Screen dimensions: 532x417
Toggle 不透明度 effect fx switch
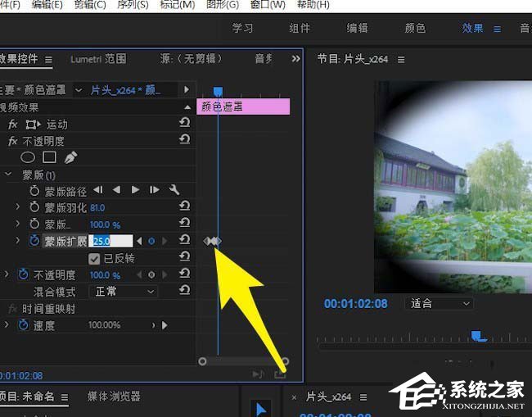coord(13,141)
